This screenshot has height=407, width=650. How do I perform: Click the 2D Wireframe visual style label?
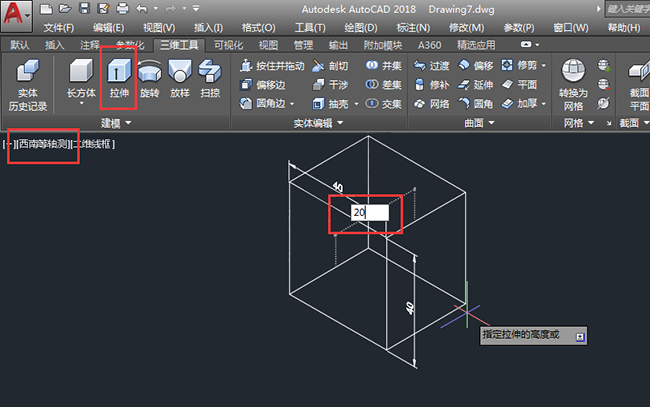pos(93,144)
